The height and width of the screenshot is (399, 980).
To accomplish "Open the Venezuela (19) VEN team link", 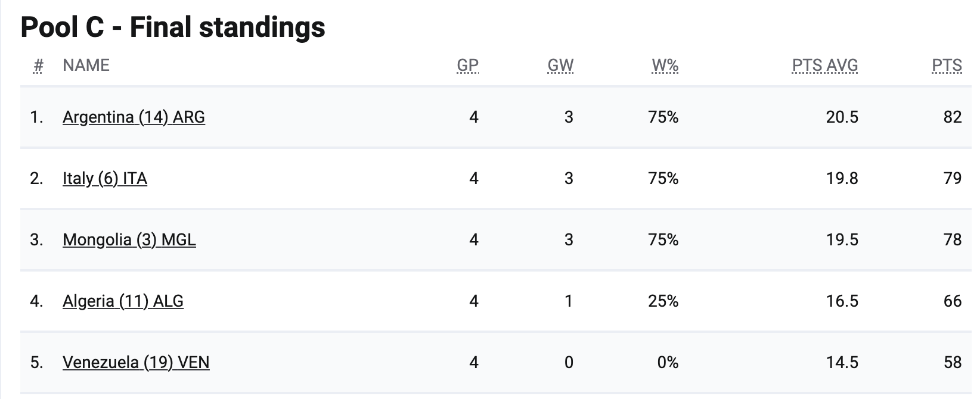I will coord(136,363).
